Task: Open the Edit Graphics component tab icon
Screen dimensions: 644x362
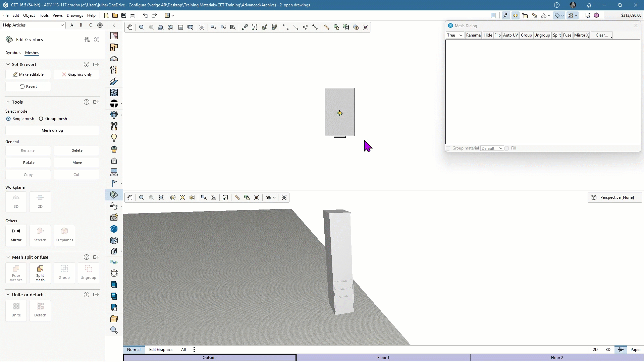Action: (x=114, y=195)
